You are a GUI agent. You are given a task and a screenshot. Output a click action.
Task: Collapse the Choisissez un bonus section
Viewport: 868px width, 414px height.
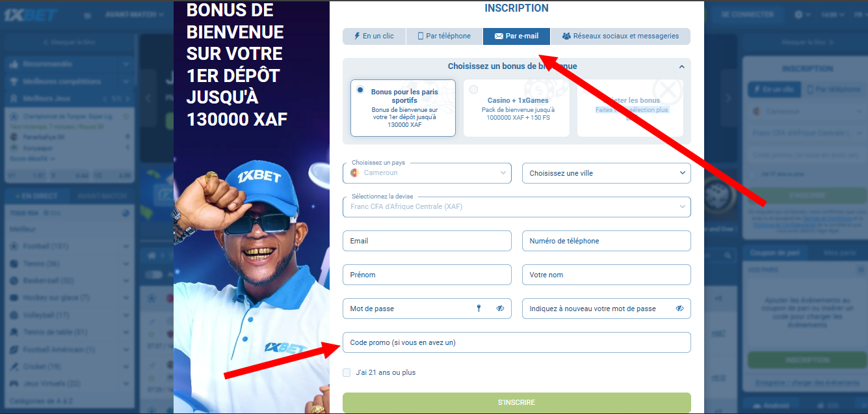coord(681,66)
